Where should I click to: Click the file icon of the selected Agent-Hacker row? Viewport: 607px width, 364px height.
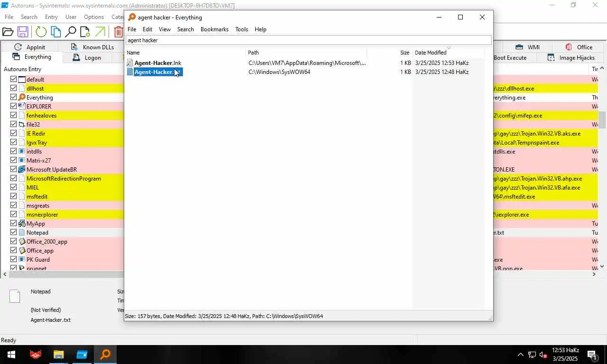coord(130,72)
